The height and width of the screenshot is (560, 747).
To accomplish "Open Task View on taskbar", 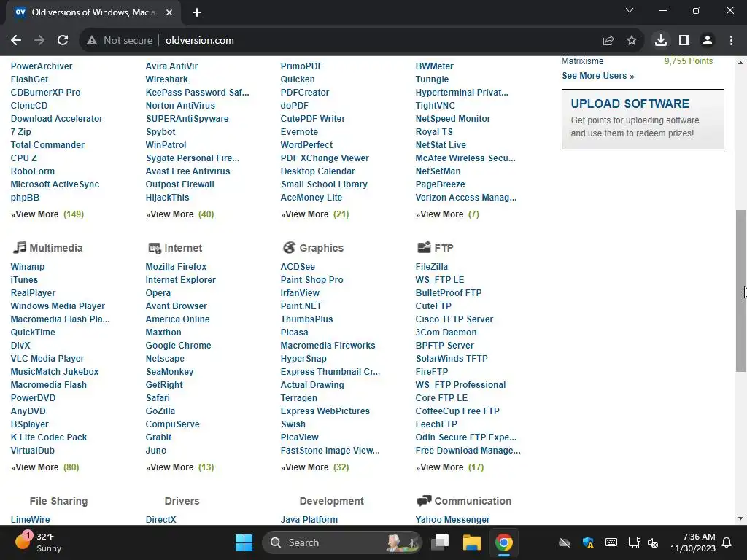I will (440, 542).
